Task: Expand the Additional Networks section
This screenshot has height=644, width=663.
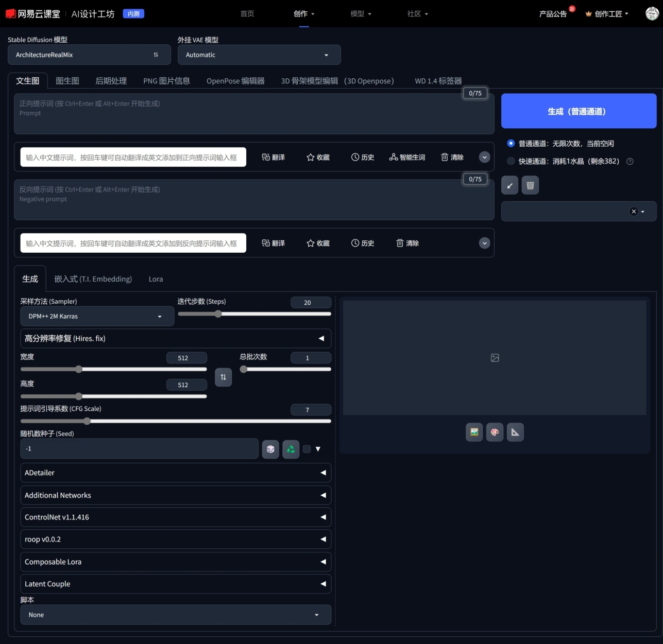Action: coord(176,495)
